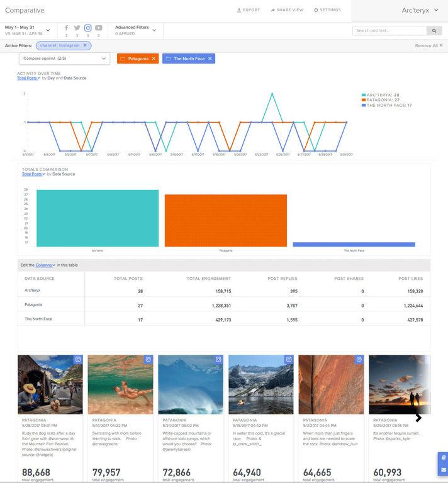Toggle the Instagram channel filter icon
448x483 pixels.
coord(88,28)
